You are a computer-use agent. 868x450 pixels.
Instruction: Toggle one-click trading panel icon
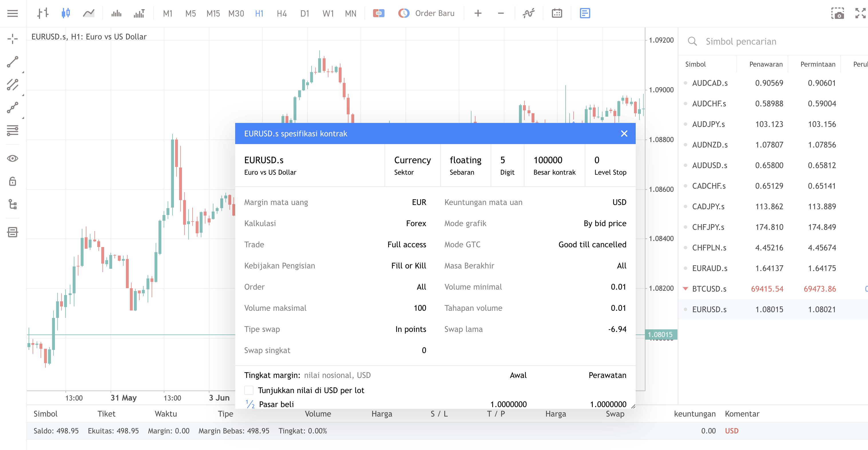click(x=379, y=13)
